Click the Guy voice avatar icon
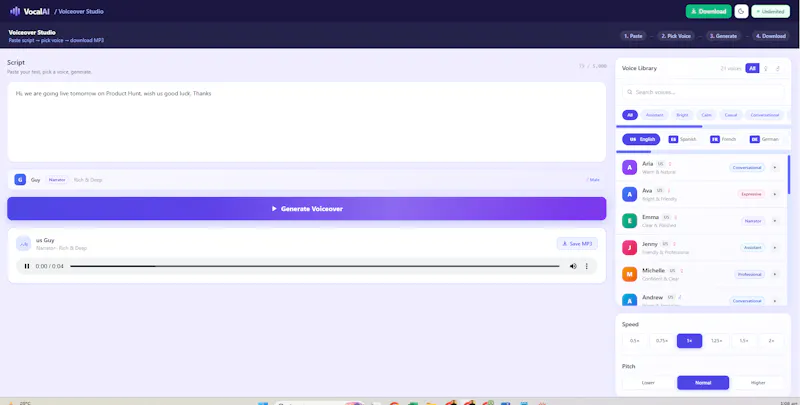 coord(20,180)
